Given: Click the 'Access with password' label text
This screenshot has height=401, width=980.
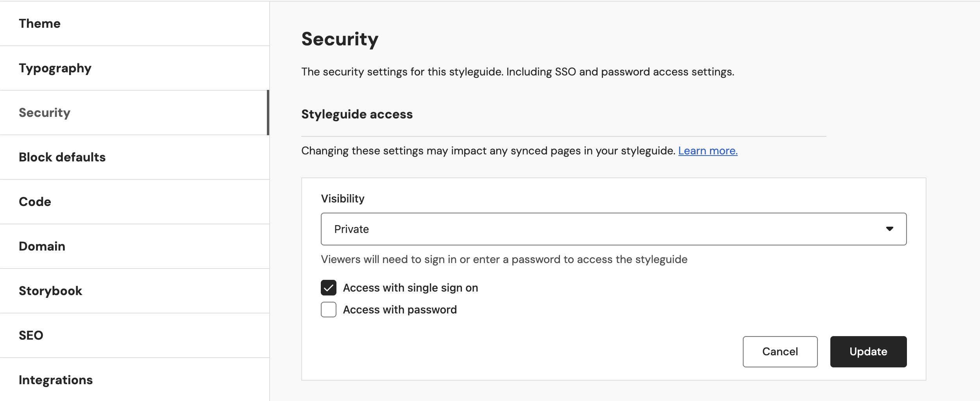Looking at the screenshot, I should [400, 310].
